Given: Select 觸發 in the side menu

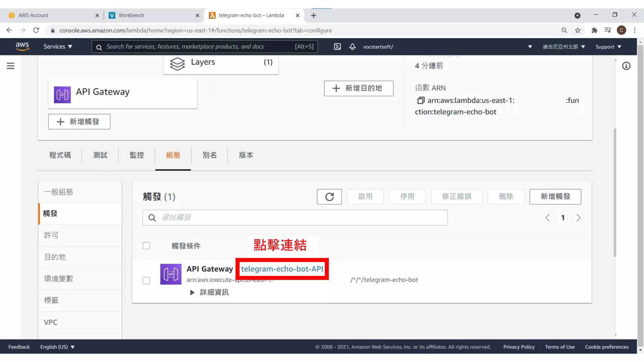Looking at the screenshot, I should tap(80, 214).
